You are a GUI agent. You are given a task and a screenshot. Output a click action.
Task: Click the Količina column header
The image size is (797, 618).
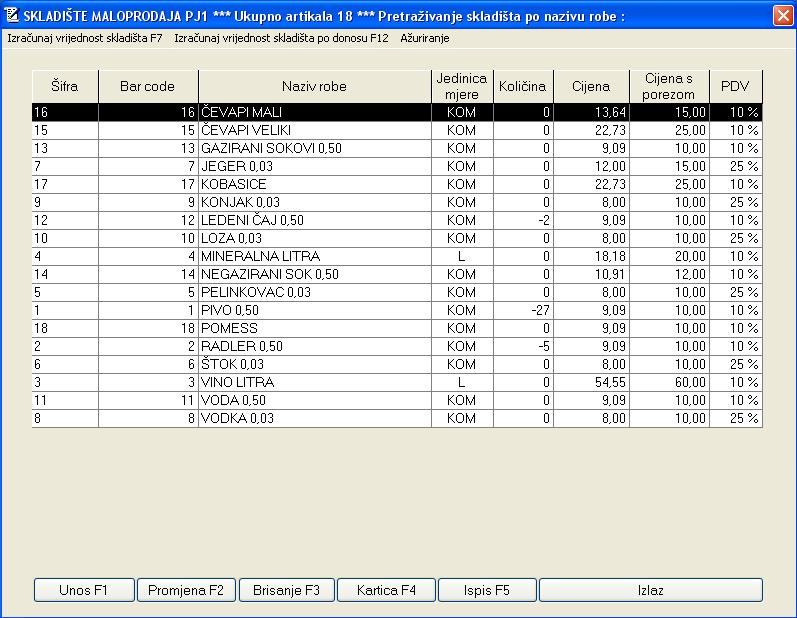(x=523, y=86)
